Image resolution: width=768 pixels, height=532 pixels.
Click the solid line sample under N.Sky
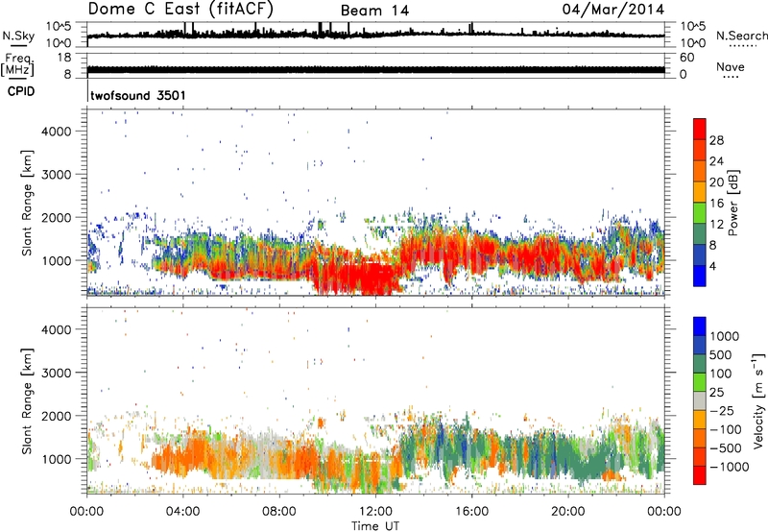18,46
